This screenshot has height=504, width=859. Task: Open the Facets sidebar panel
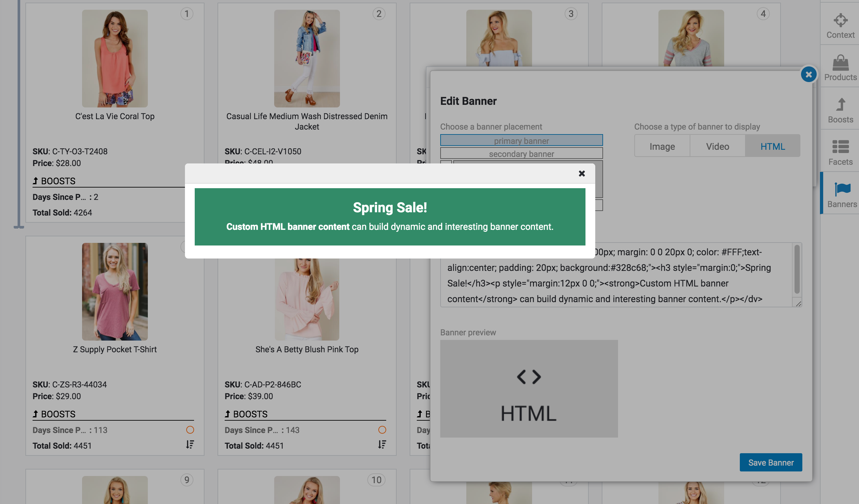click(x=840, y=152)
